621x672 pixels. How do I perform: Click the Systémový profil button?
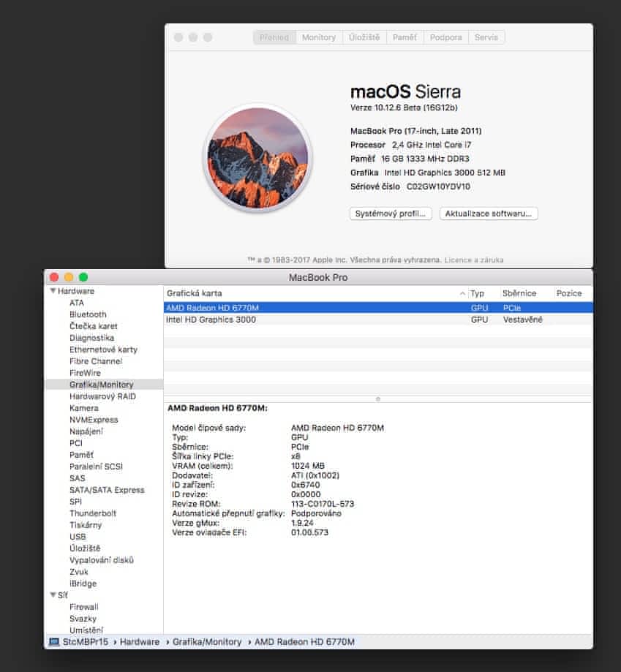point(391,214)
